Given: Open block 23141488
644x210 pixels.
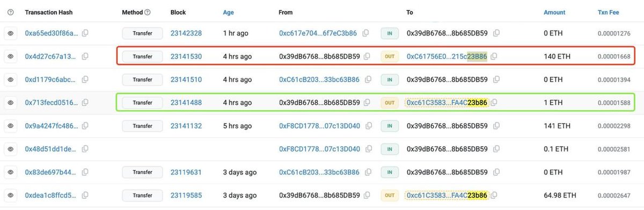Looking at the screenshot, I should tap(186, 103).
